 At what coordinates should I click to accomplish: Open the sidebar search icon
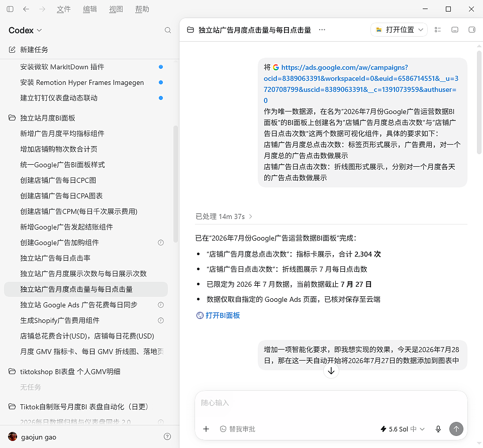coord(167,30)
